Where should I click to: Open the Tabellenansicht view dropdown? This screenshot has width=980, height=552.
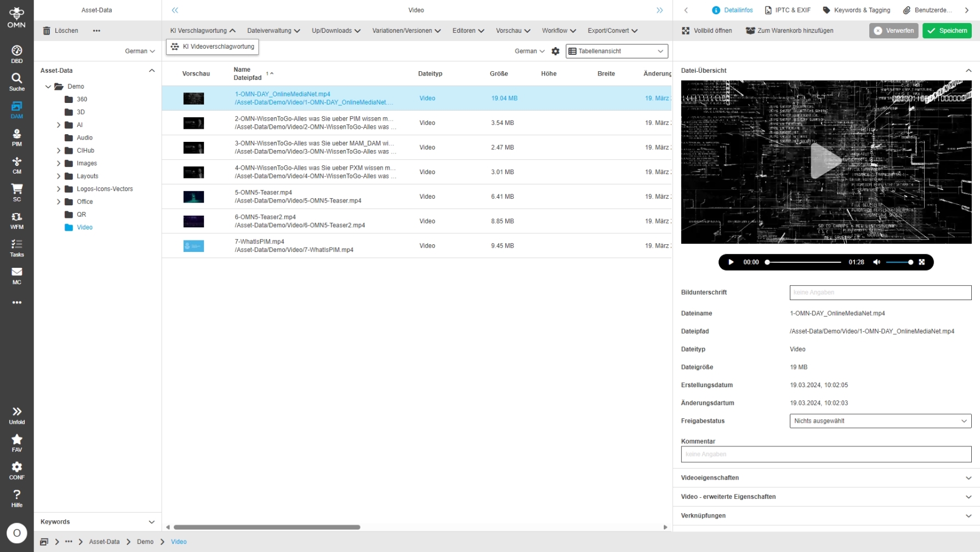click(617, 51)
